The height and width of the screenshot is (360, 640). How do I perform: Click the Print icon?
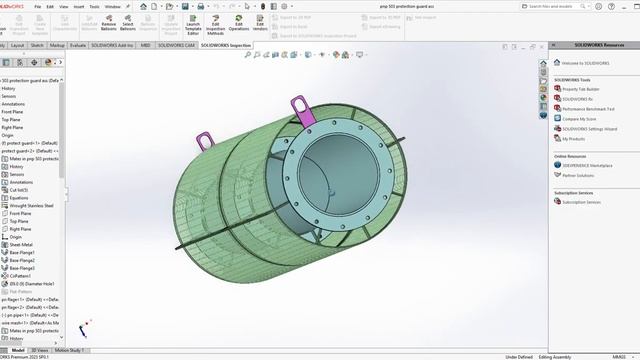click(201, 7)
